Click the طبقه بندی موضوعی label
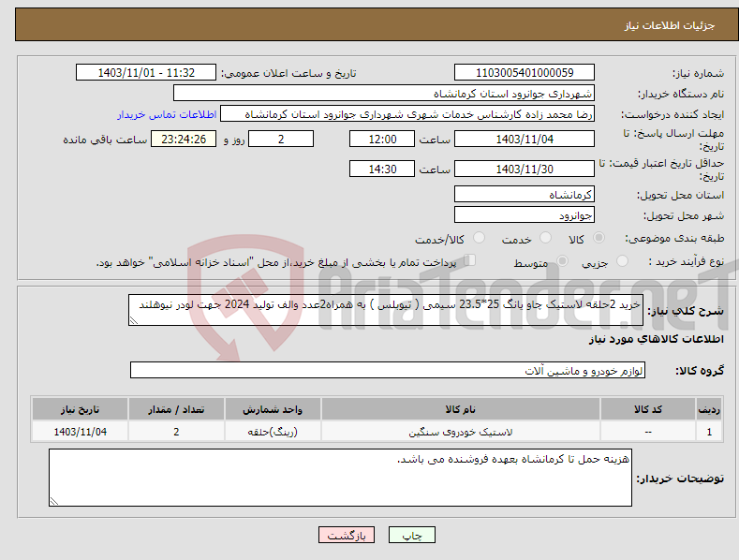Screen dimensions: 739x560 tap(674, 239)
